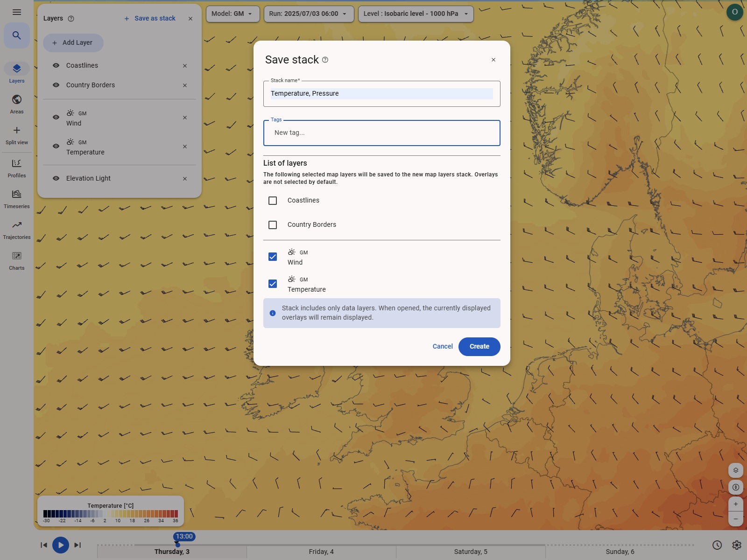747x560 pixels.
Task: Click the Tags input field
Action: click(x=381, y=133)
